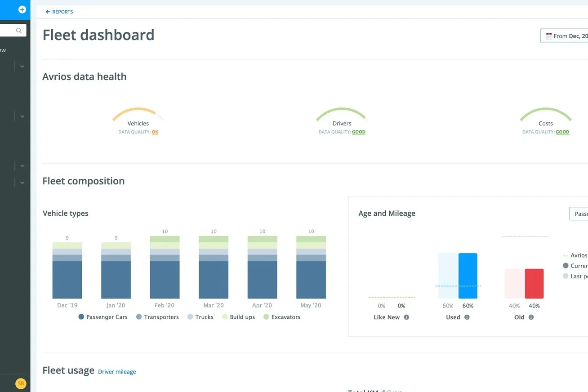Image resolution: width=588 pixels, height=392 pixels.
Task: Toggle Transporters legend item
Action: (x=157, y=317)
